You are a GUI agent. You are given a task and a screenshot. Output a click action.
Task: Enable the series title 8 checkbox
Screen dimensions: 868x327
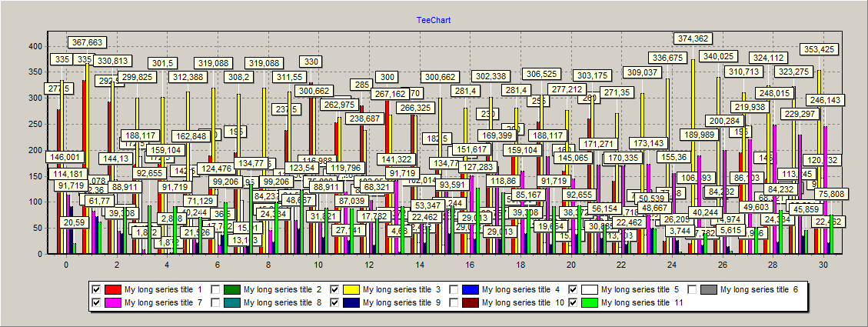(215, 302)
